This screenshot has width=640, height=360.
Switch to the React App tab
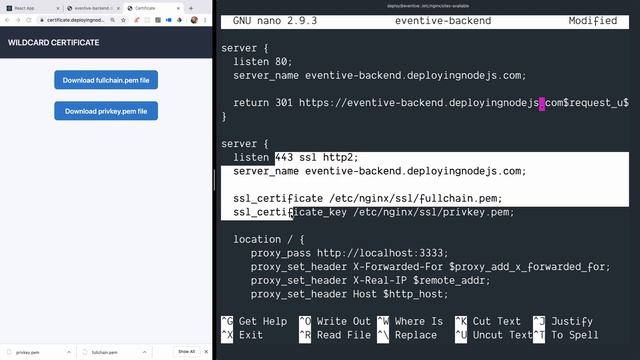pos(32,8)
